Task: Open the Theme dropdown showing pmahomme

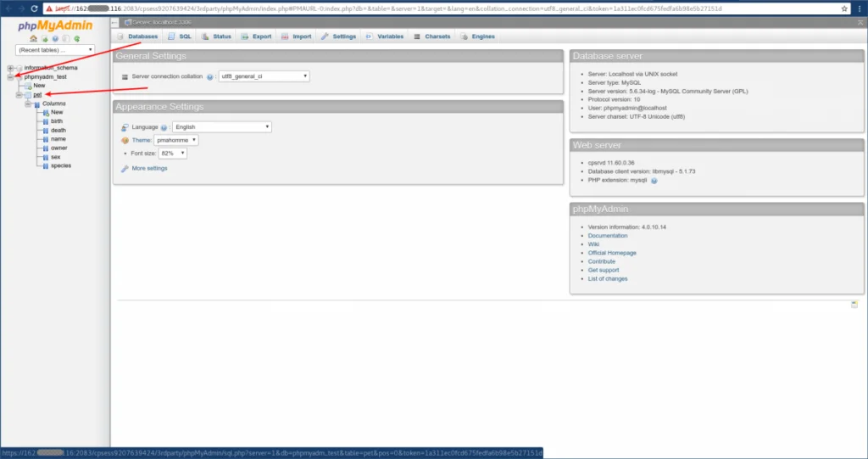Action: 175,140
